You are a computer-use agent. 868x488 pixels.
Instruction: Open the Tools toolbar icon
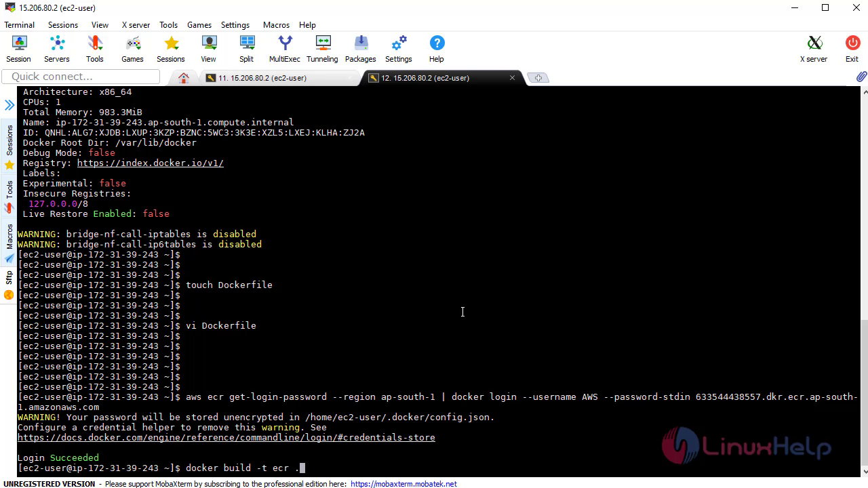(95, 49)
